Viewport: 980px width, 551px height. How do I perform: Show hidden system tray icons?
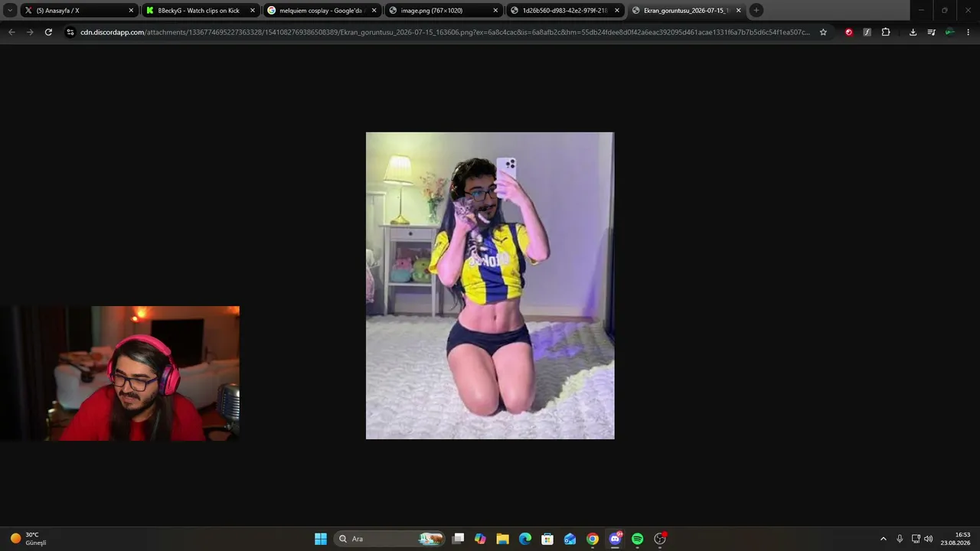[x=883, y=539]
